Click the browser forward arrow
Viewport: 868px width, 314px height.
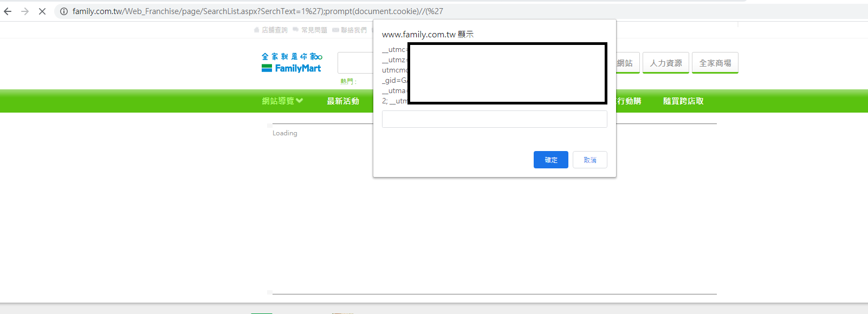25,11
